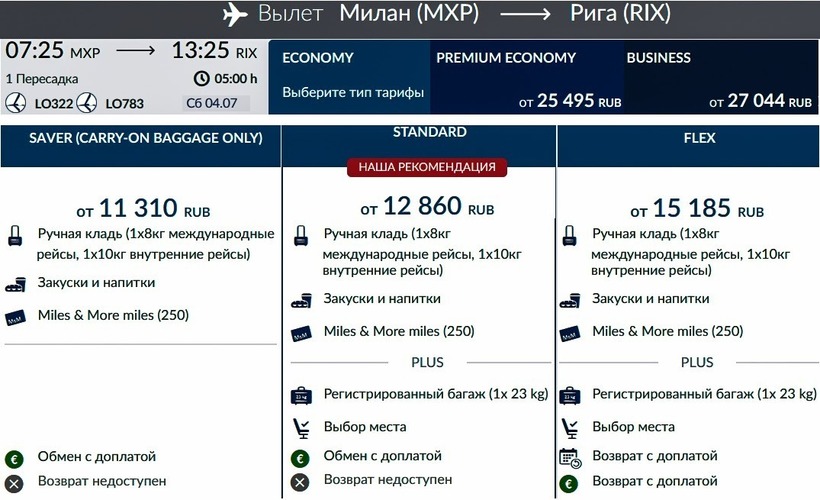Click the Standard registered baggage 23 kg icon

point(301,395)
